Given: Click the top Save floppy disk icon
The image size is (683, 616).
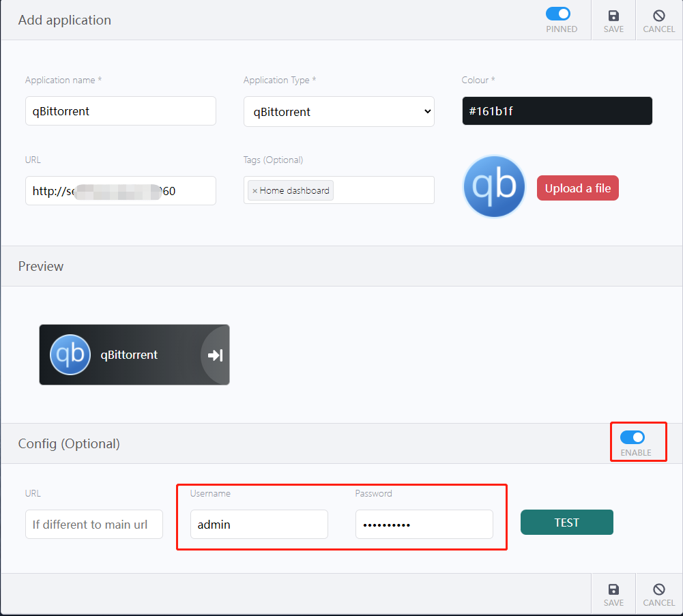Looking at the screenshot, I should pyautogui.click(x=613, y=16).
